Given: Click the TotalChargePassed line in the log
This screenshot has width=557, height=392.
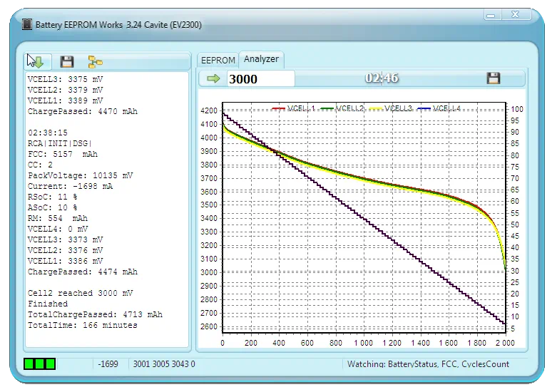Looking at the screenshot, I should click(x=95, y=314).
